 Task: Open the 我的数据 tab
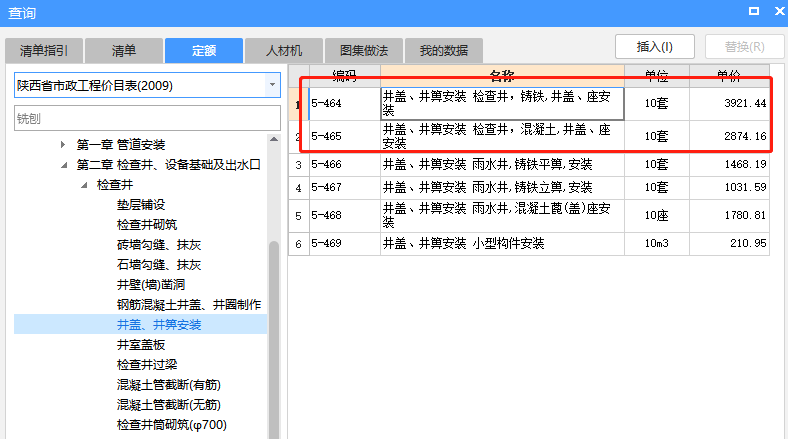(x=444, y=51)
